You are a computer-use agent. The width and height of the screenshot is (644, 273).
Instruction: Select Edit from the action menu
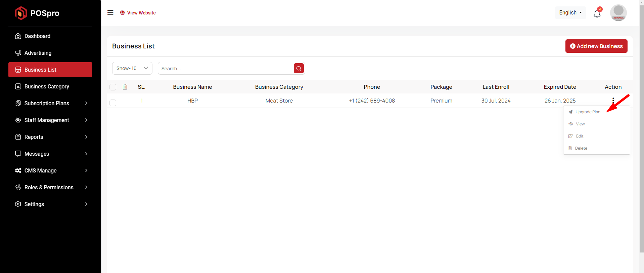pyautogui.click(x=579, y=136)
